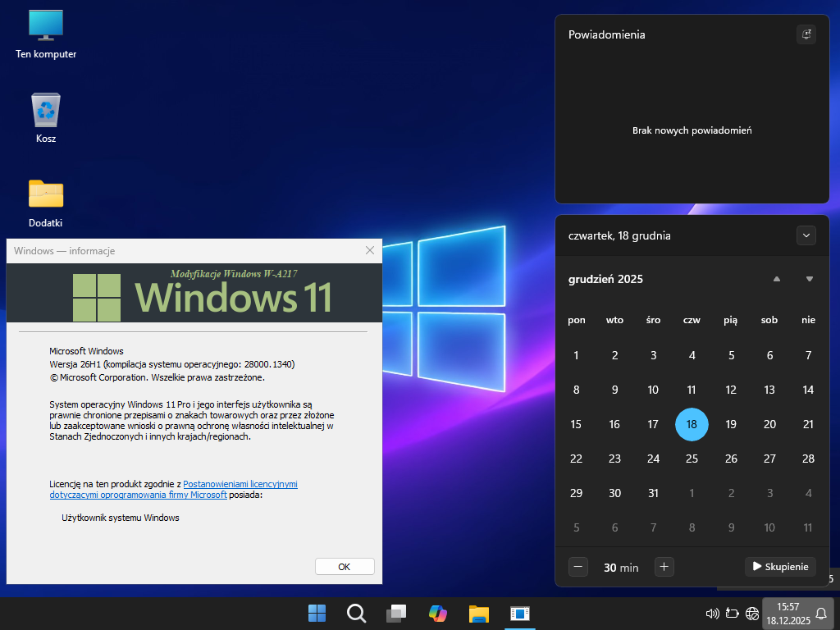Select December 25 in the calendar

[692, 459]
